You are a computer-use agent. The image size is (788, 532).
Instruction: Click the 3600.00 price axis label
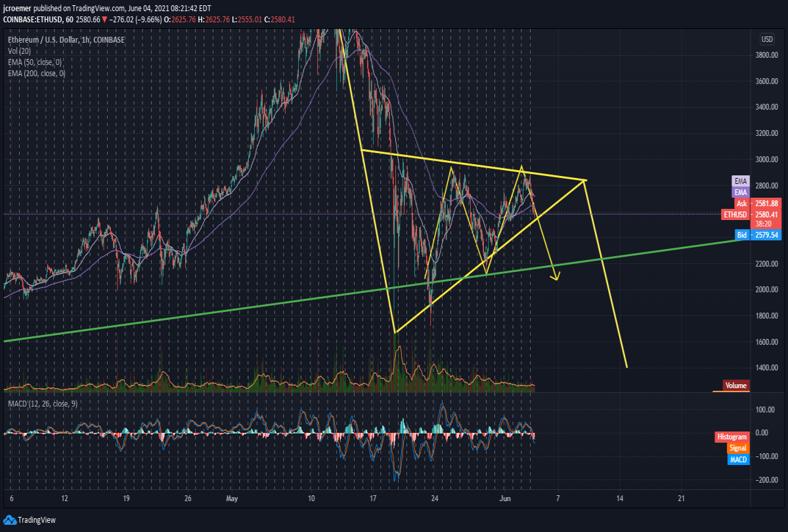[x=766, y=81]
